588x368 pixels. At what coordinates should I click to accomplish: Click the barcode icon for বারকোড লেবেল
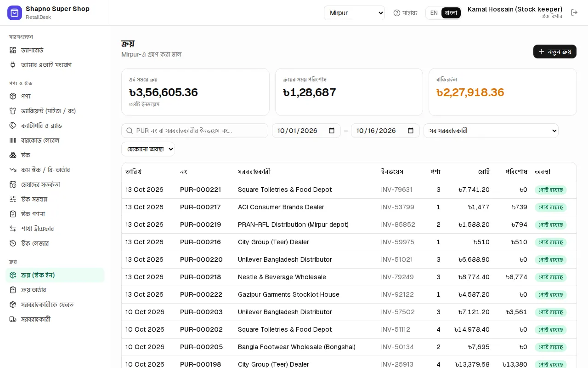click(x=13, y=140)
